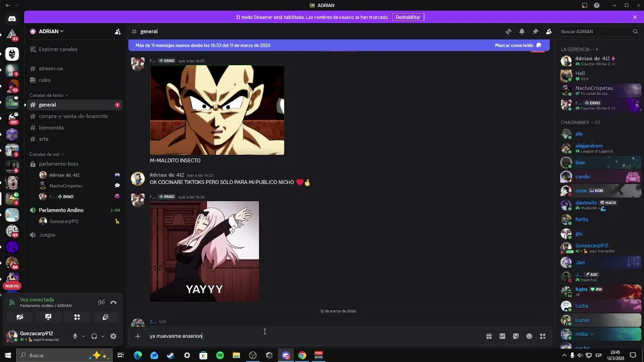This screenshot has width=644, height=362.
Task: Open the bienvenida channel
Action: click(x=74, y=128)
